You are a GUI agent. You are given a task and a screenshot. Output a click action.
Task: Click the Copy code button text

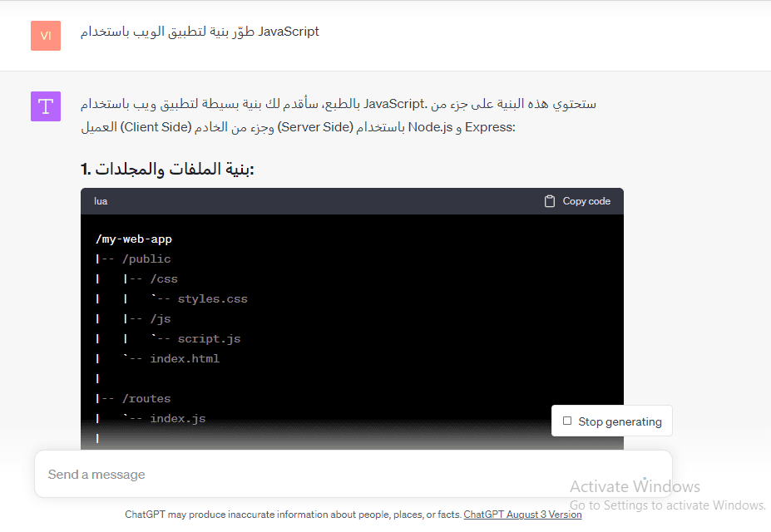586,201
